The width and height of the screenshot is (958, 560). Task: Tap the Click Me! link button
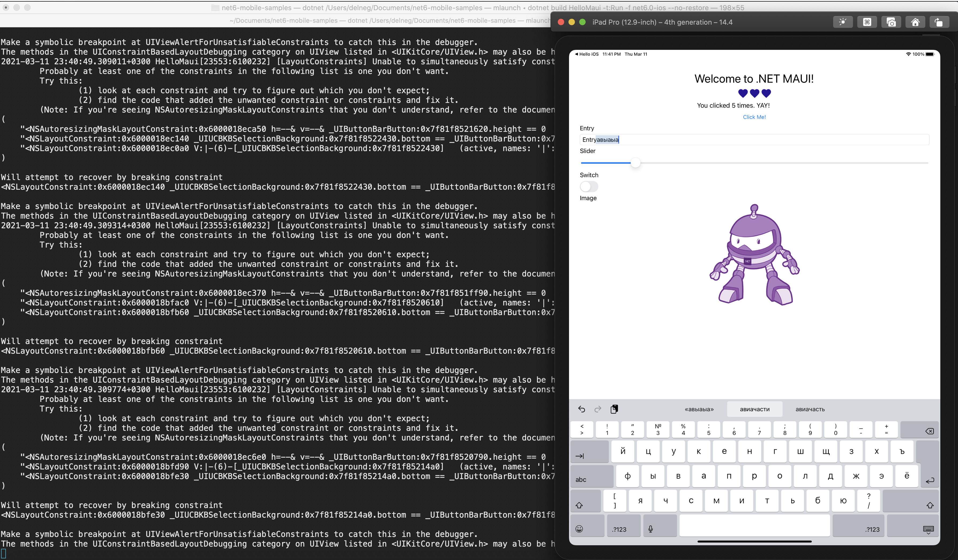(754, 117)
